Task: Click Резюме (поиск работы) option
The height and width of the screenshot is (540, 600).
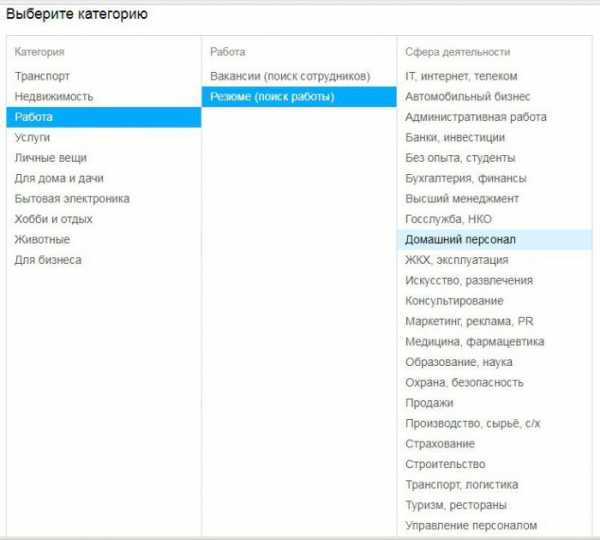Action: tap(299, 96)
